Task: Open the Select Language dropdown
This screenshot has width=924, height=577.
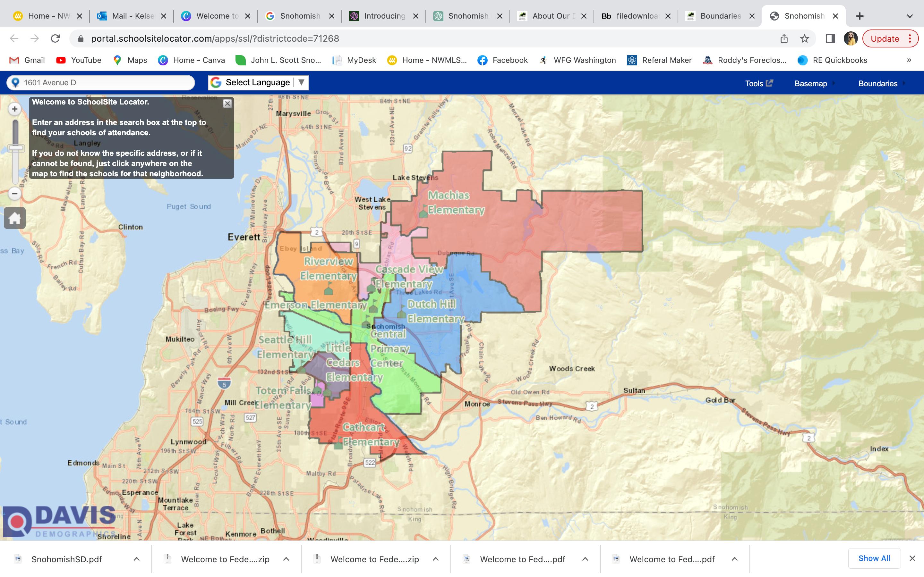Action: (258, 82)
